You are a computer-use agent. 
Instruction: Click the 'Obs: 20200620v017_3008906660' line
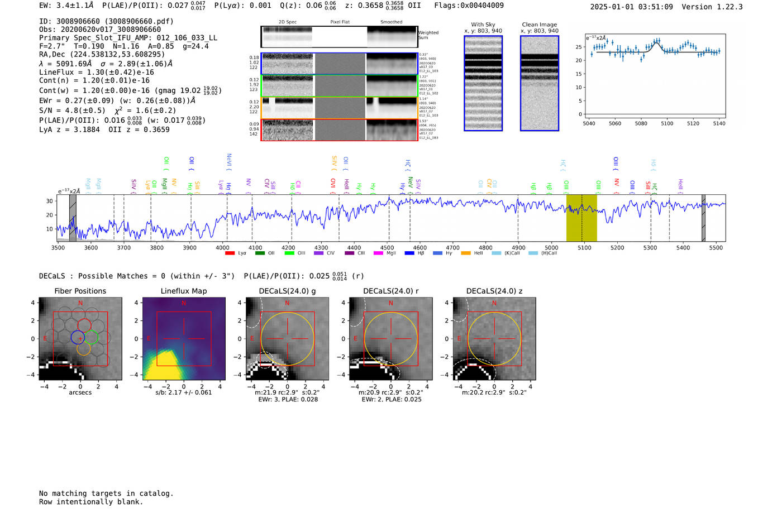(100, 30)
